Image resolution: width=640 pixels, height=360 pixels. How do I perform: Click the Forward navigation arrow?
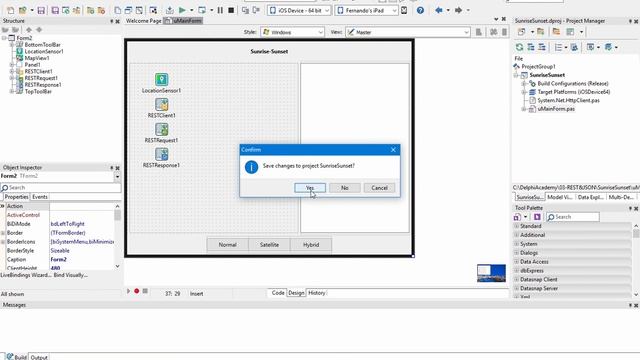tap(458, 10)
